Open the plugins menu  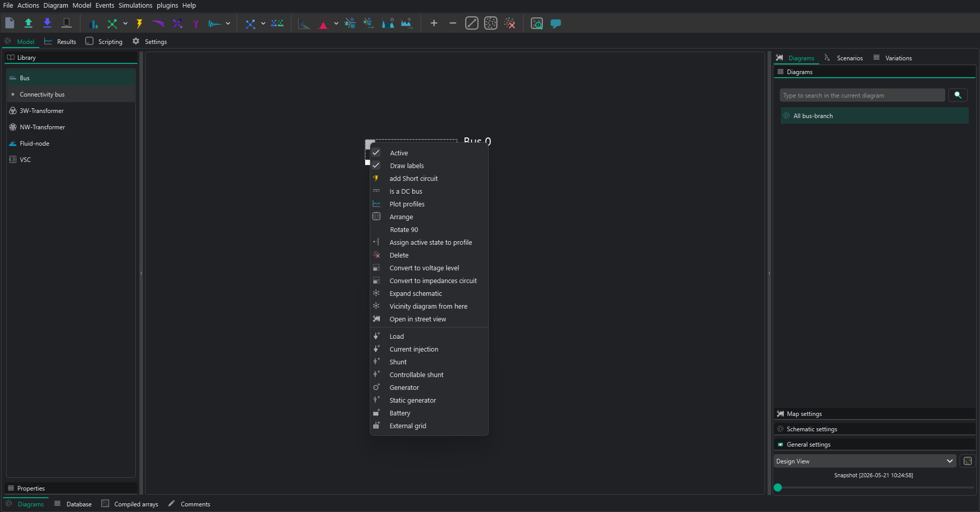click(168, 5)
